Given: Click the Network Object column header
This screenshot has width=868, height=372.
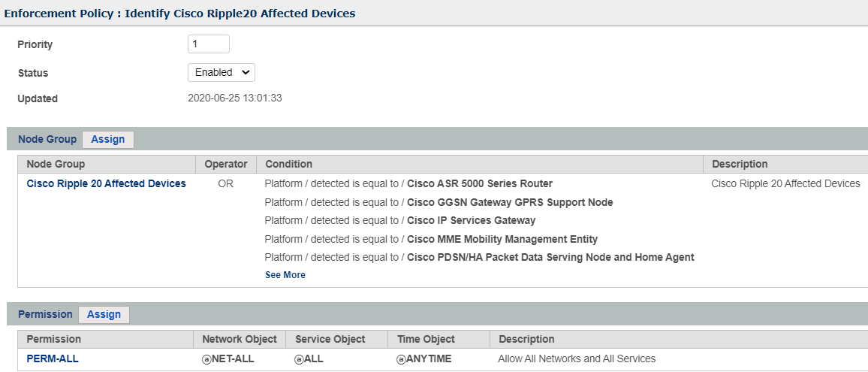Looking at the screenshot, I should tap(240, 339).
